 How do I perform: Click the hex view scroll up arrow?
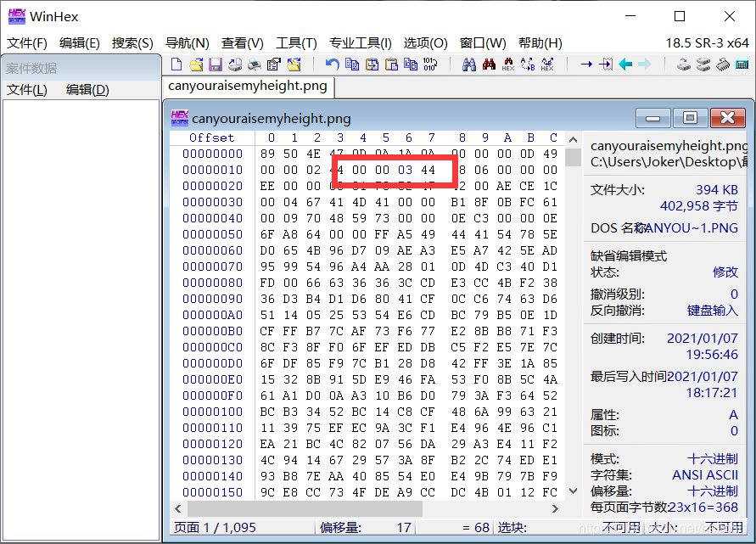[573, 140]
